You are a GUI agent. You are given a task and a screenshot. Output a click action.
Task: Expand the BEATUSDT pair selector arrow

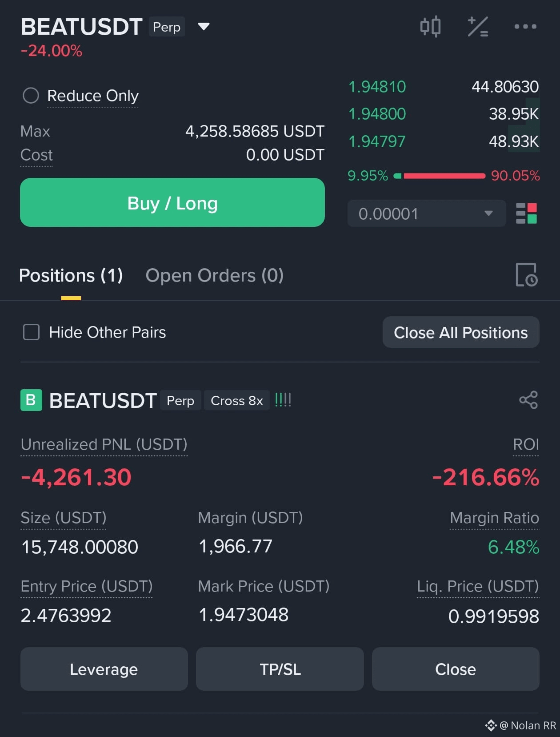(204, 27)
